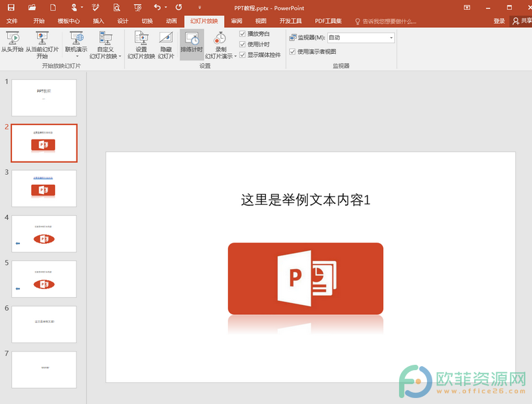The height and width of the screenshot is (404, 532).
Task: Select the 幻灯片放映 tab
Action: pyautogui.click(x=204, y=21)
